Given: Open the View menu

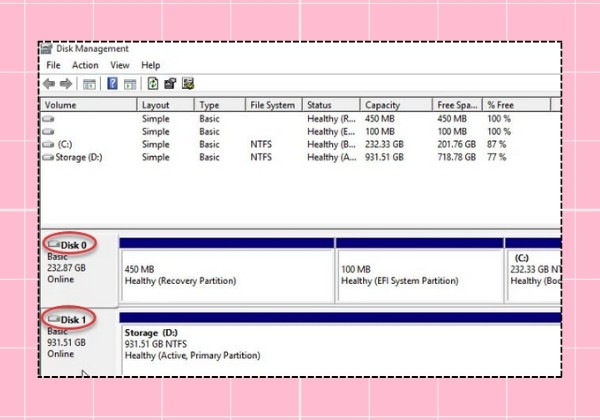Looking at the screenshot, I should coord(120,65).
